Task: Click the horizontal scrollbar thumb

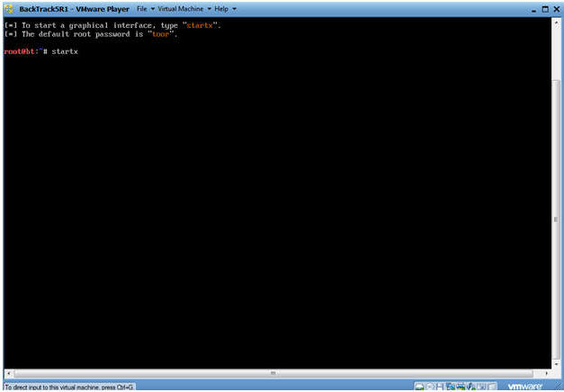Action: (x=273, y=373)
